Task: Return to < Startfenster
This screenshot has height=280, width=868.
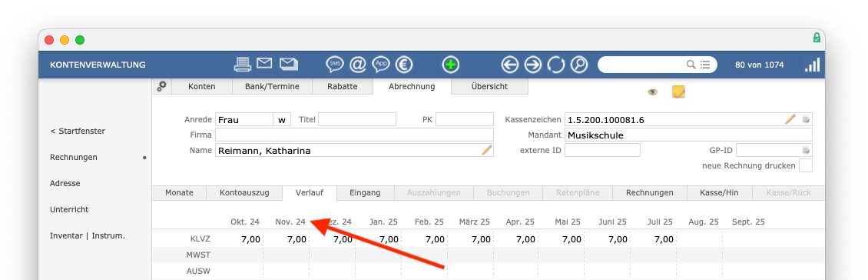Action: (x=78, y=132)
